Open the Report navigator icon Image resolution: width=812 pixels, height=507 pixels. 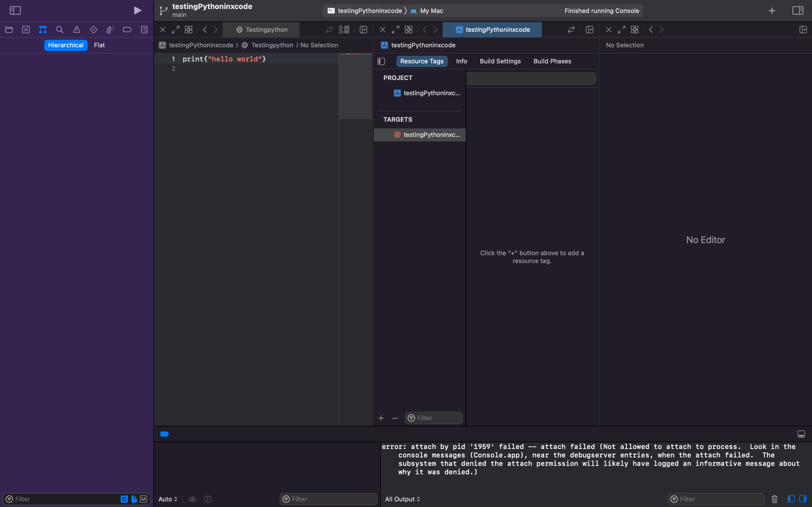[144, 30]
